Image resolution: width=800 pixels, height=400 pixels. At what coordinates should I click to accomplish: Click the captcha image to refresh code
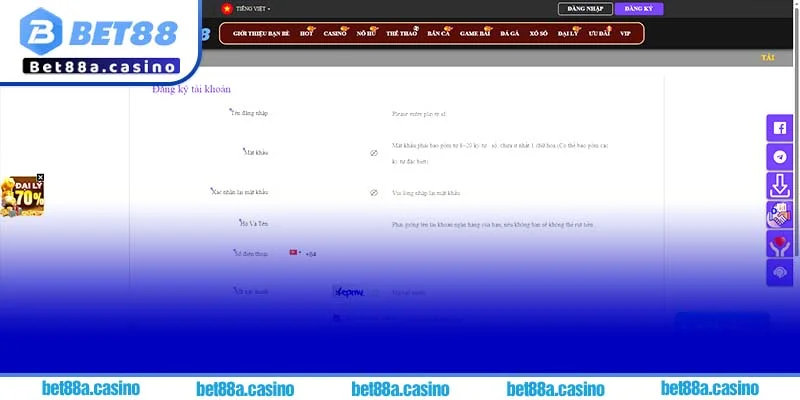(x=349, y=292)
